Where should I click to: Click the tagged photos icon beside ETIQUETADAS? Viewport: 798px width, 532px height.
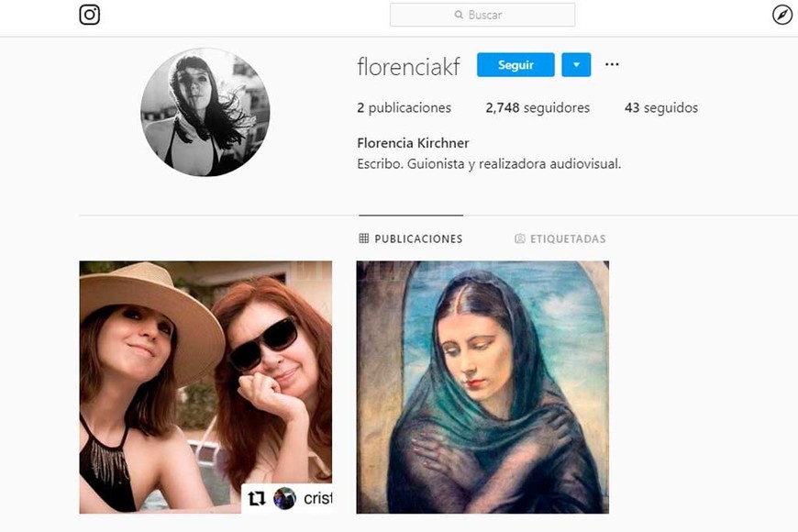pyautogui.click(x=520, y=238)
